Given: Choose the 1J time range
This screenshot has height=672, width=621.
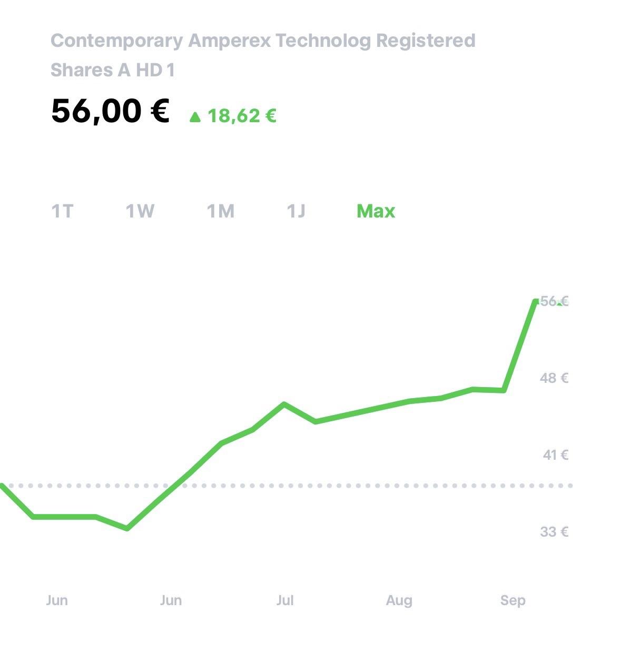Looking at the screenshot, I should [295, 211].
